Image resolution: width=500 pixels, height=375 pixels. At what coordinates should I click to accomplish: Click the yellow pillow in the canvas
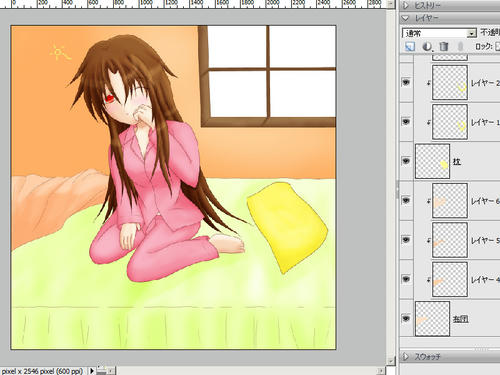tap(287, 227)
